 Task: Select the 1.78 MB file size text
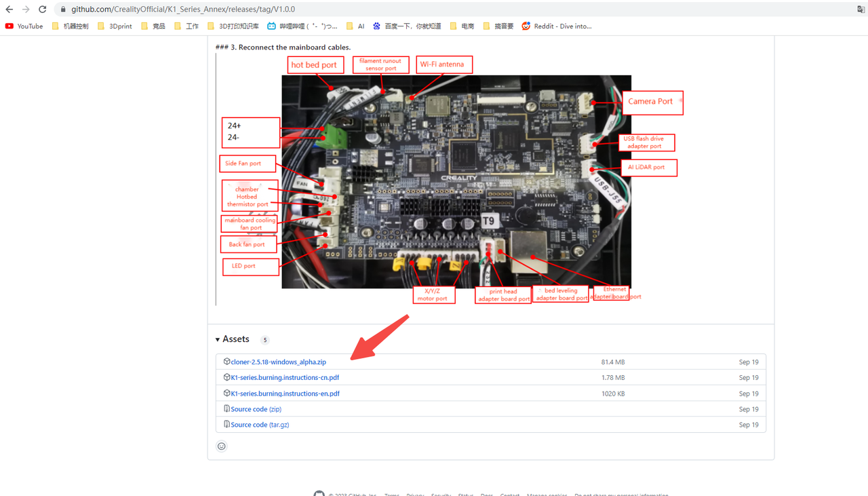point(613,378)
